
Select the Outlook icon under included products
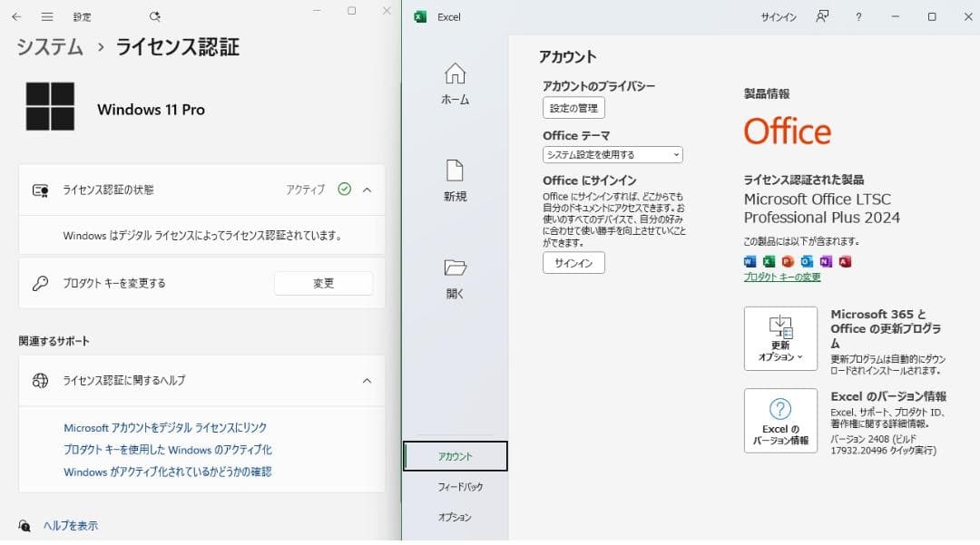[x=807, y=261]
